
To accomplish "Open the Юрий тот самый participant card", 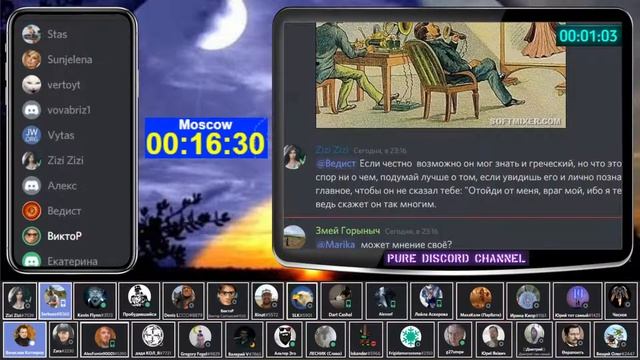I will tap(577, 301).
